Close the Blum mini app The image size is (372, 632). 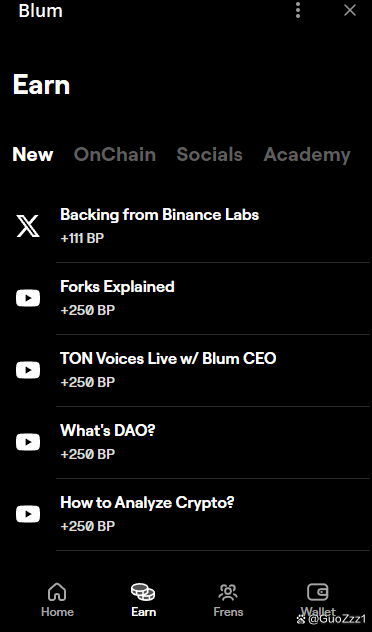(350, 10)
